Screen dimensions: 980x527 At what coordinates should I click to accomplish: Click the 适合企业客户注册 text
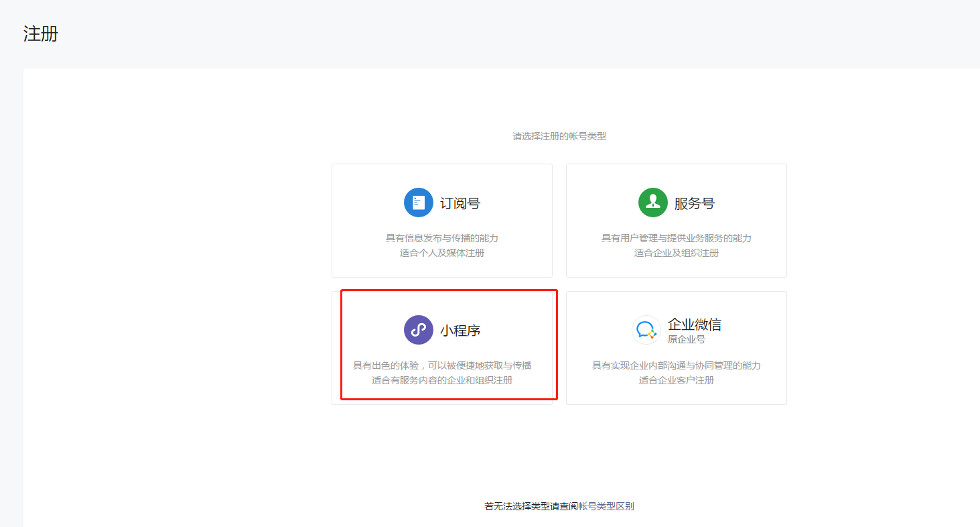click(677, 380)
